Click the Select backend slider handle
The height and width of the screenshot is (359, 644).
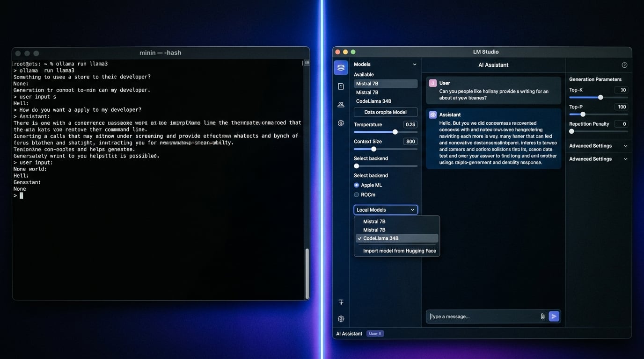tap(357, 166)
